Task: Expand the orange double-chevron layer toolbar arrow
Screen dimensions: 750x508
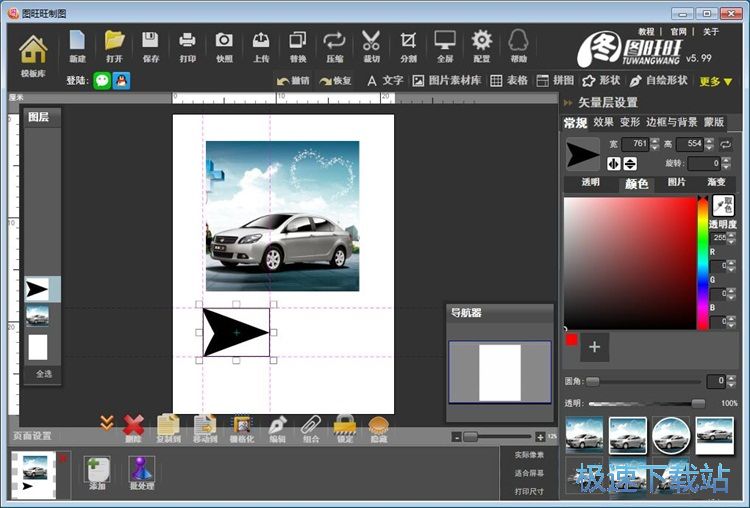Action: point(106,424)
